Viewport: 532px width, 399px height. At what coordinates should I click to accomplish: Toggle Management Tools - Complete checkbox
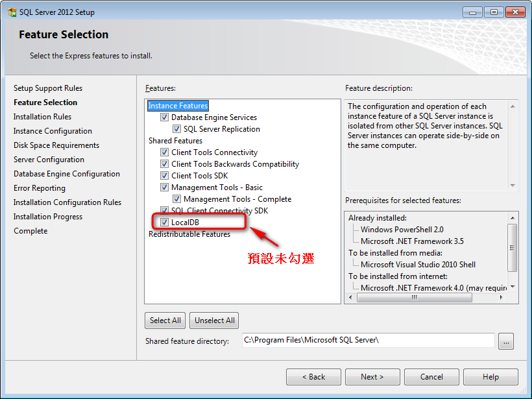pyautogui.click(x=176, y=199)
